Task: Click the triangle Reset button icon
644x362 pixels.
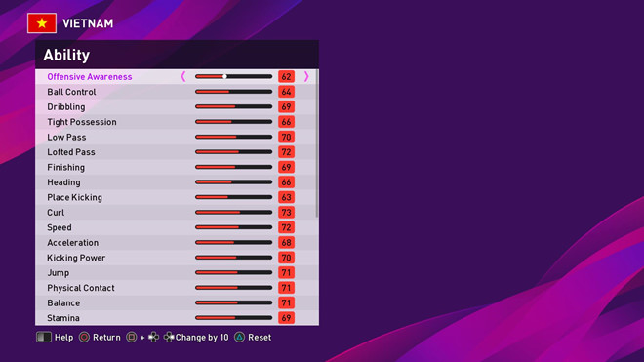Action: coord(239,338)
